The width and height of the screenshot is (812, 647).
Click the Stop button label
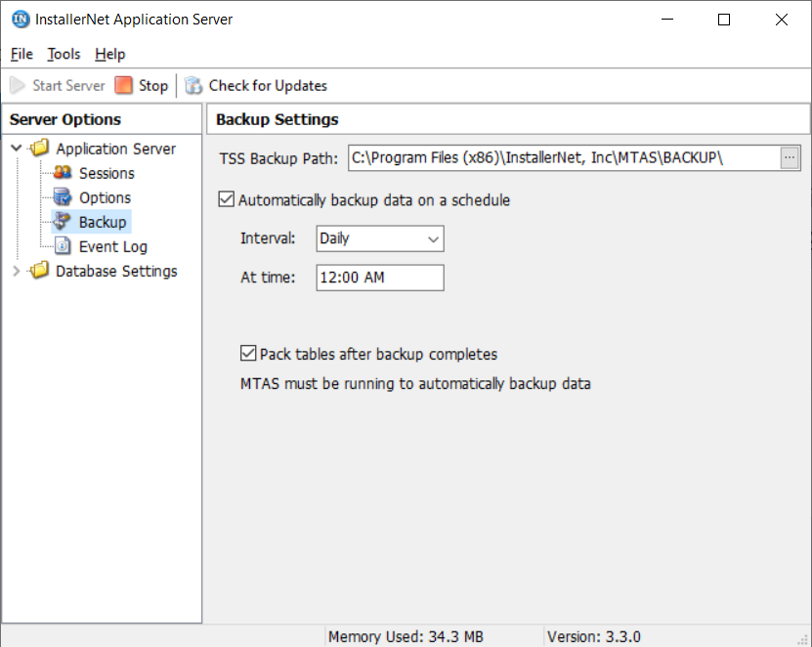click(153, 85)
